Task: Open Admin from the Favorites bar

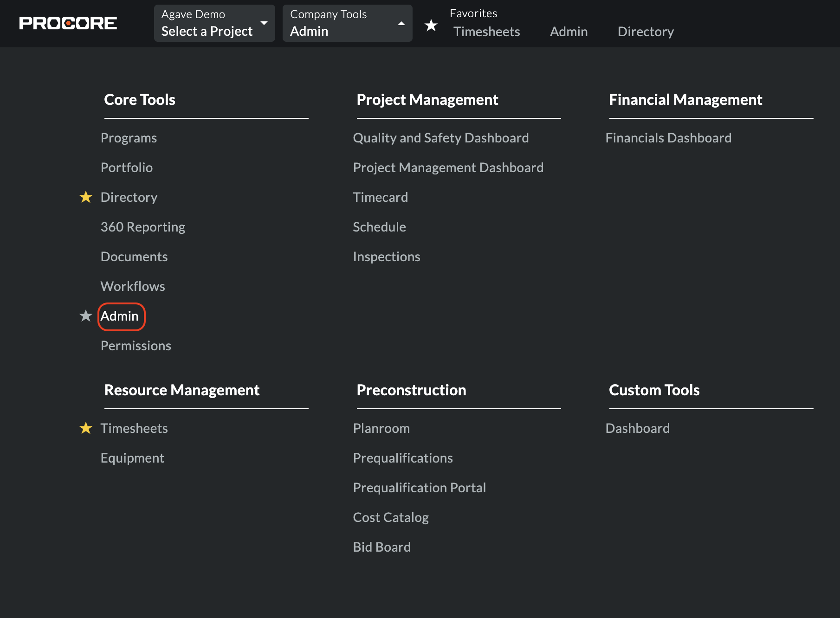Action: [x=569, y=32]
